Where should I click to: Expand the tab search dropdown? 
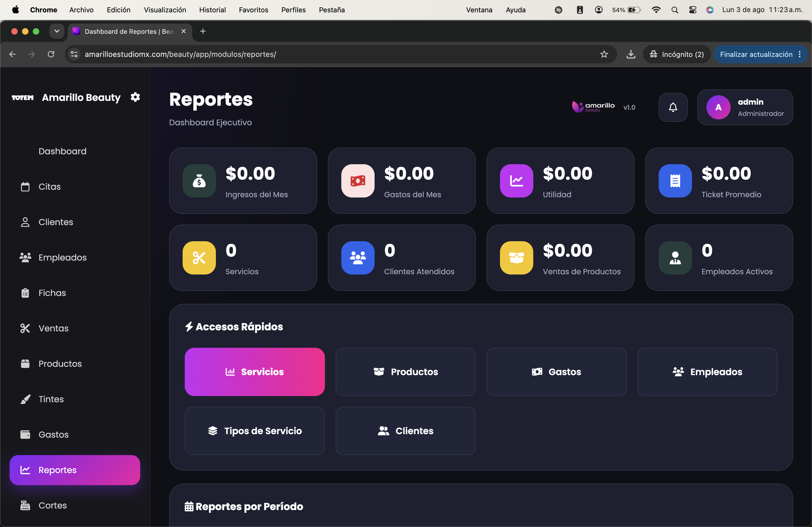pyautogui.click(x=57, y=31)
